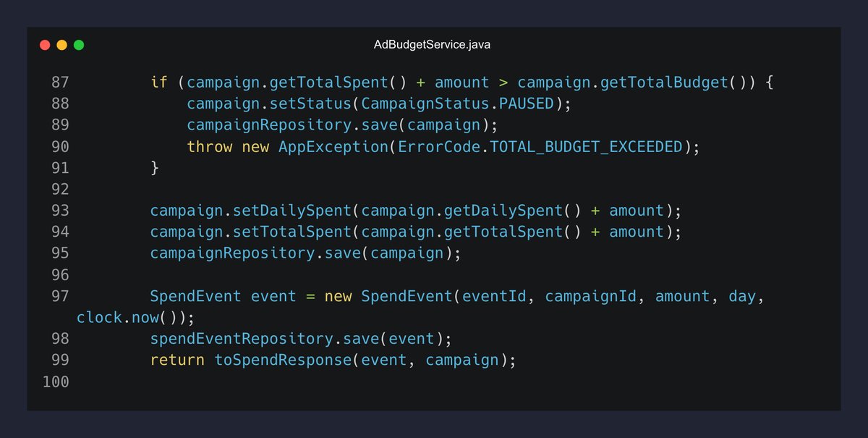Click the 'day' argument on line 97

coord(742,295)
